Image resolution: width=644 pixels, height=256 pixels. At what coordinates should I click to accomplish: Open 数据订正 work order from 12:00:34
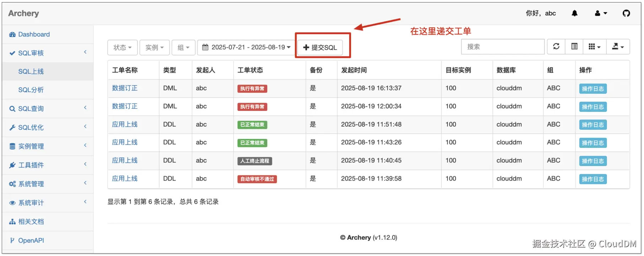coord(125,106)
